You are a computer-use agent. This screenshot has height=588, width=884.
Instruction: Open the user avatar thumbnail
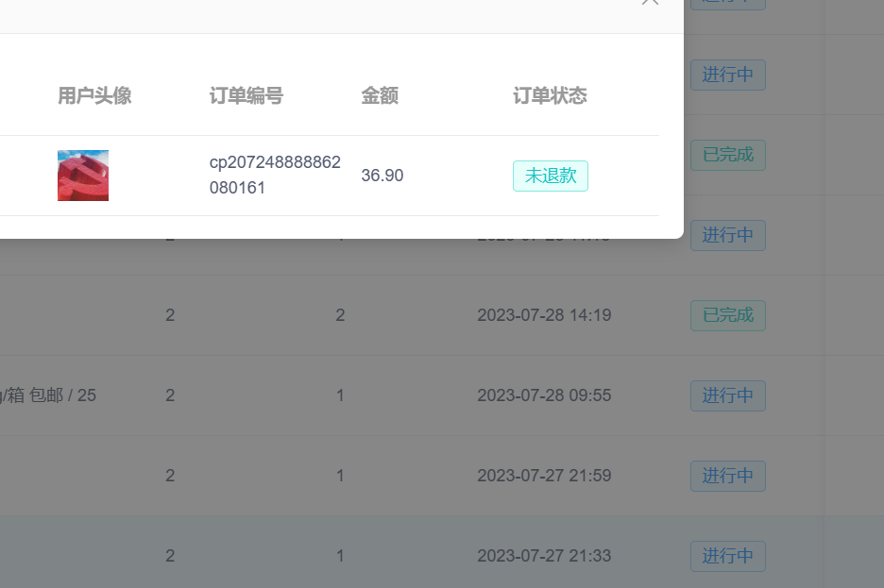[x=83, y=176]
